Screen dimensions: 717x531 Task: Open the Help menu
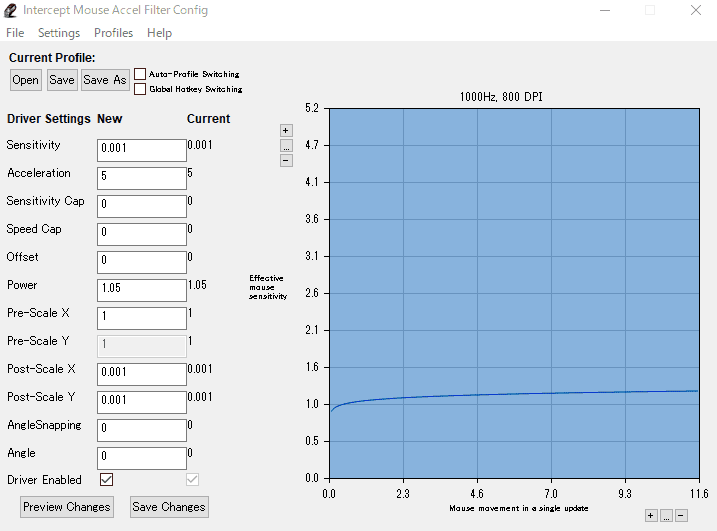pos(159,33)
